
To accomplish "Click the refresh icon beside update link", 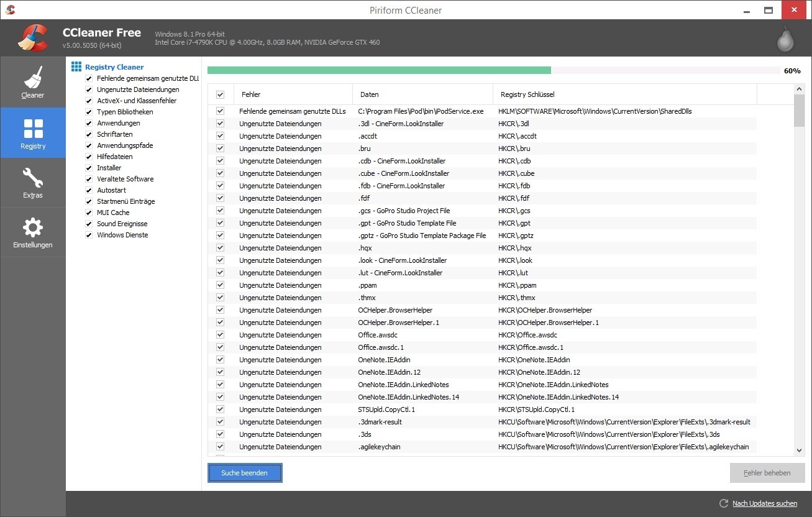I will [x=723, y=503].
